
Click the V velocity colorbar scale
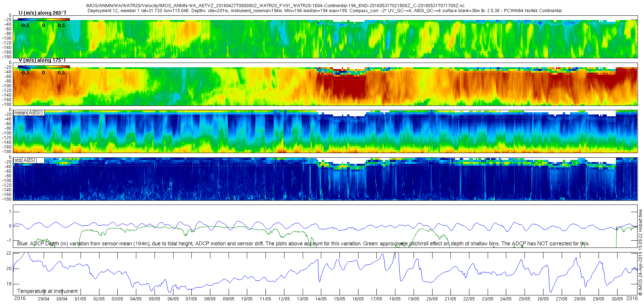point(44,67)
